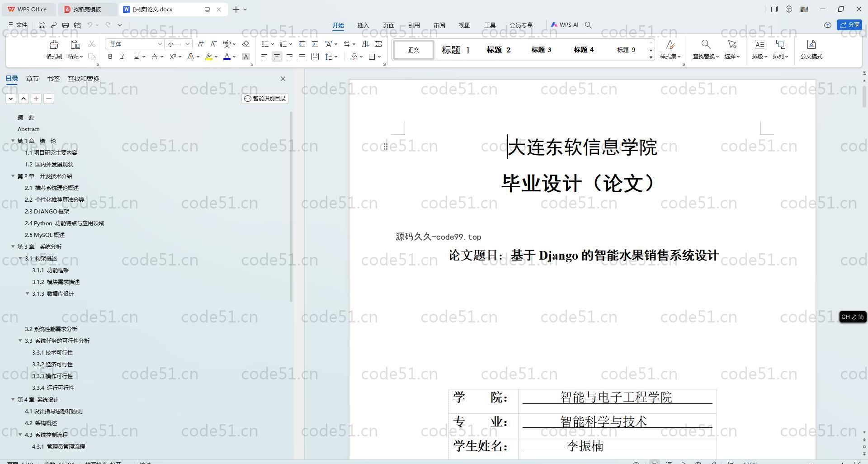Image resolution: width=868 pixels, height=464 pixels.
Task: Open the Arrange (排列) tool
Action: pos(780,50)
